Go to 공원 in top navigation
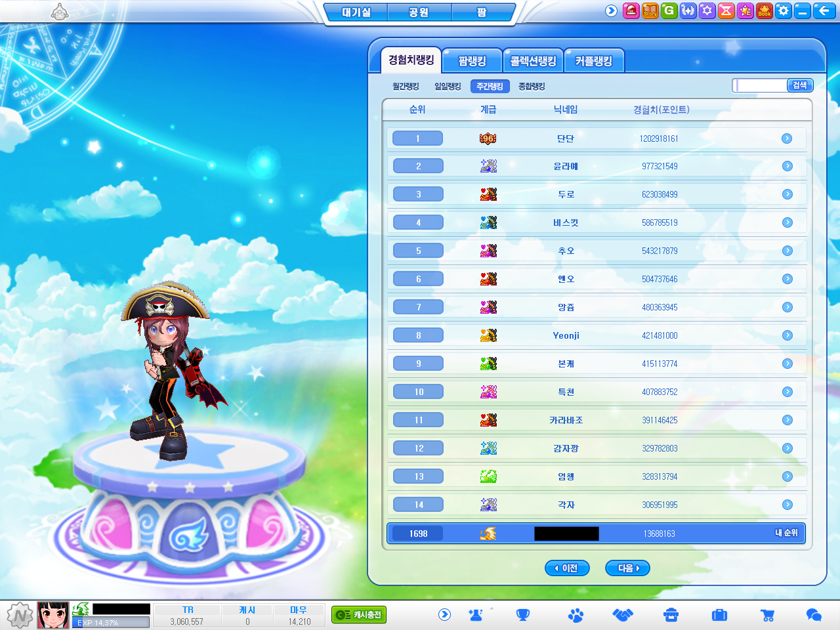The image size is (840, 630). 419,12
